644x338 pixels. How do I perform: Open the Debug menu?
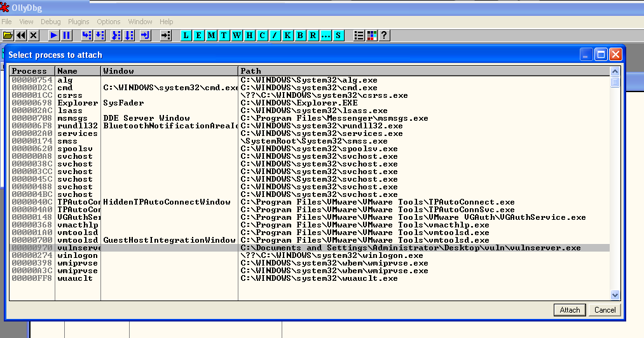coord(51,22)
